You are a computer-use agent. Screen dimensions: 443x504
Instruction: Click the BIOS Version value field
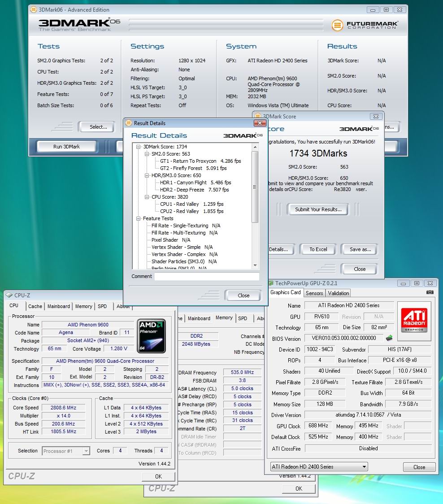tap(343, 338)
